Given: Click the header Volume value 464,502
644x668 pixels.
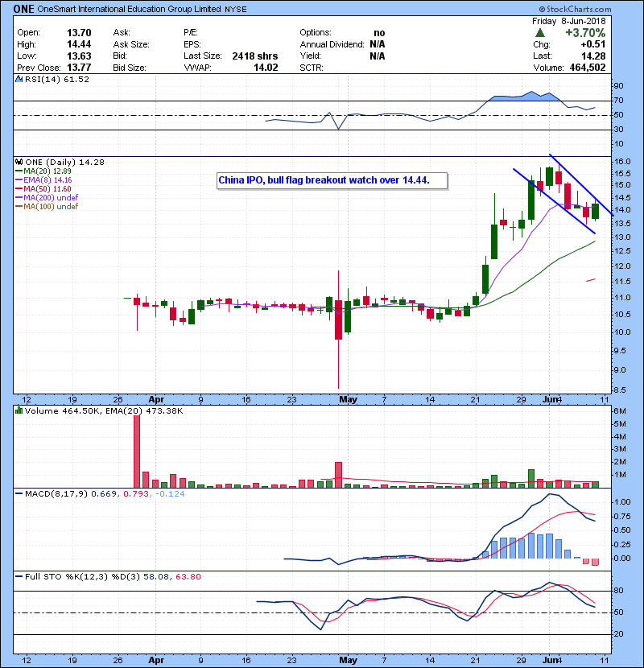Looking at the screenshot, I should tap(588, 68).
